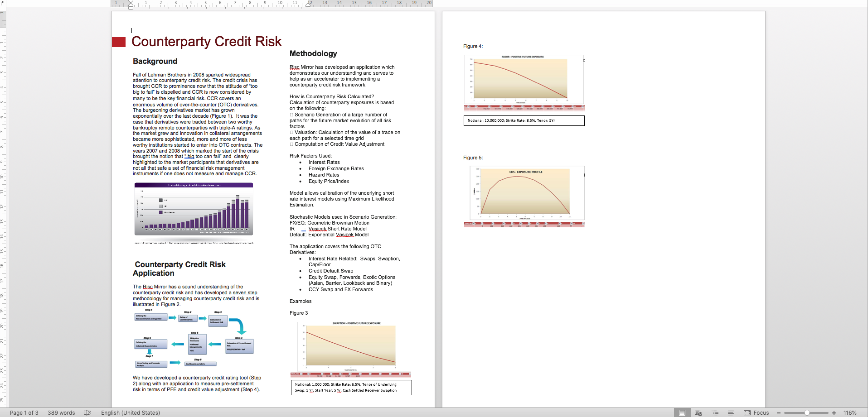Click the 'Interest Rates' bullet
Screen dimensions: 868x417
tap(324, 162)
